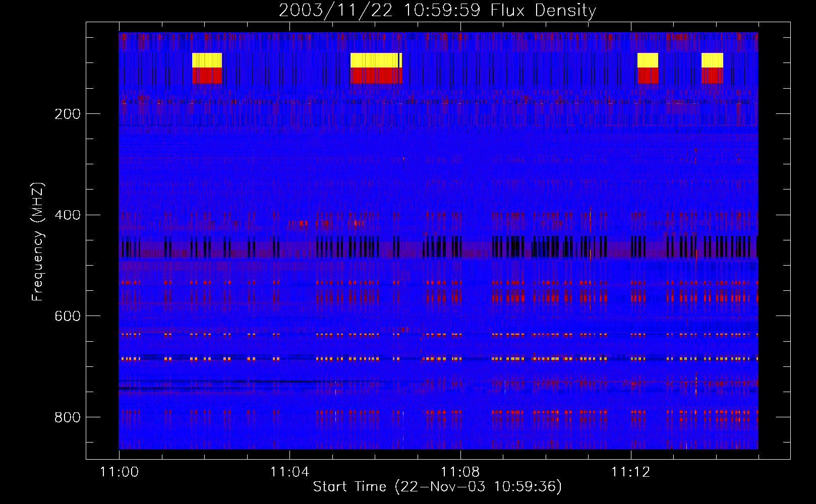The width and height of the screenshot is (816, 504).
Task: Click the 200 frequency tick label
Action: 68,114
